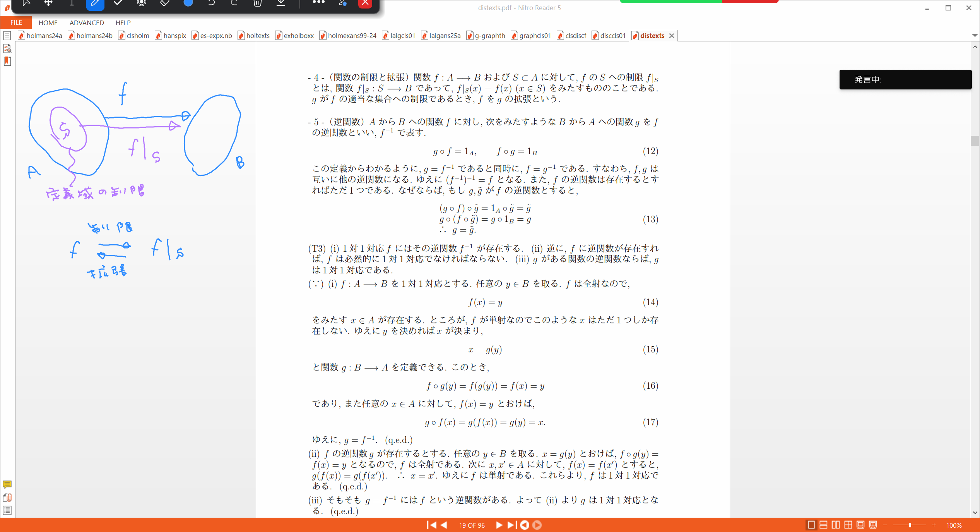Switch to holmans24b document tab

click(x=90, y=36)
